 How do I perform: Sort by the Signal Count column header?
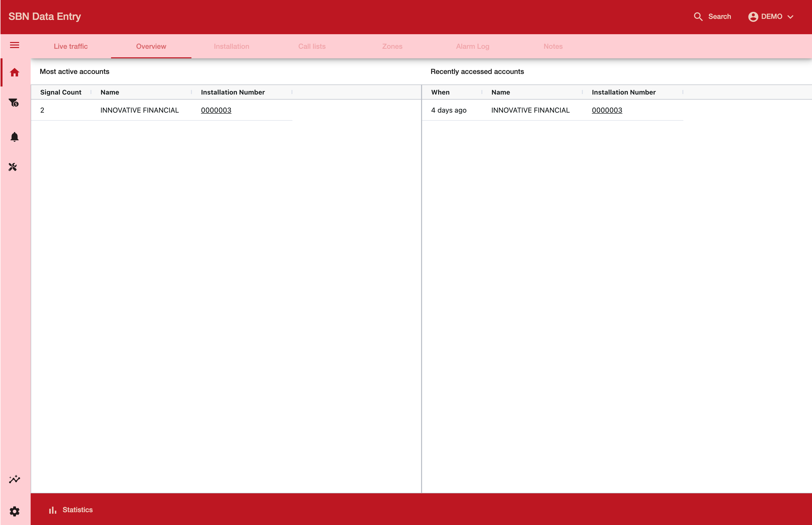point(61,92)
